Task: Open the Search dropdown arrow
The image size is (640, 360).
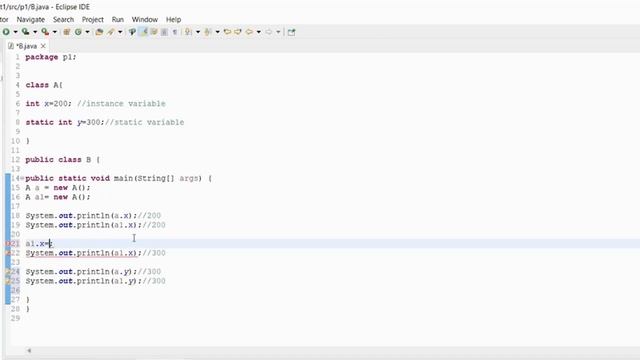Action: pos(120,32)
